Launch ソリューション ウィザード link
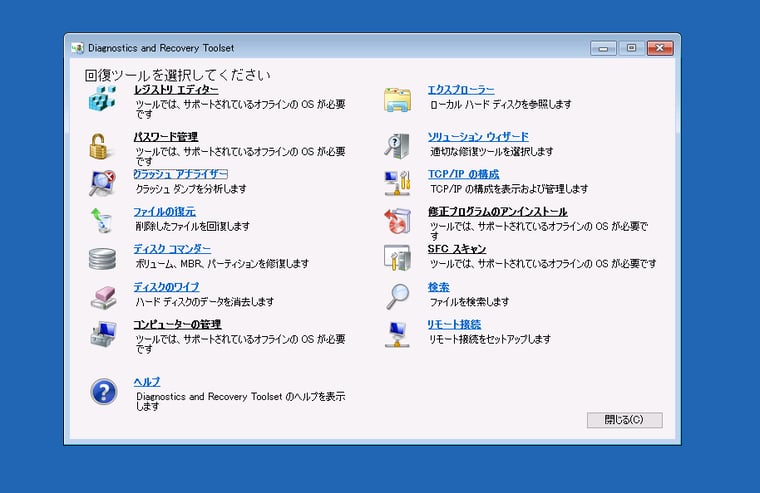Image resolution: width=760 pixels, height=493 pixels. 478,137
